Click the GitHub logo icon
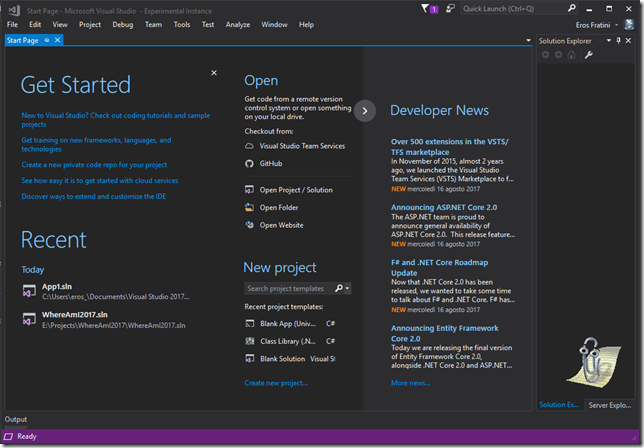Image resolution: width=644 pixels, height=448 pixels. [249, 163]
